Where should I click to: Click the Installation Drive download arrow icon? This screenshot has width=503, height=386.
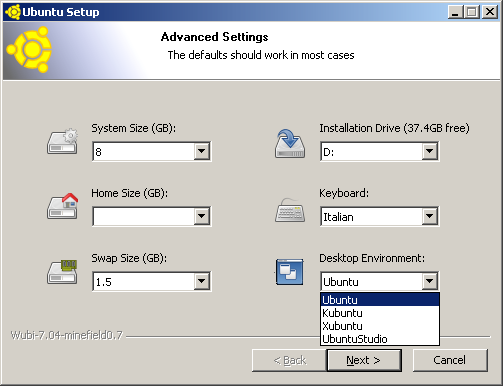290,143
